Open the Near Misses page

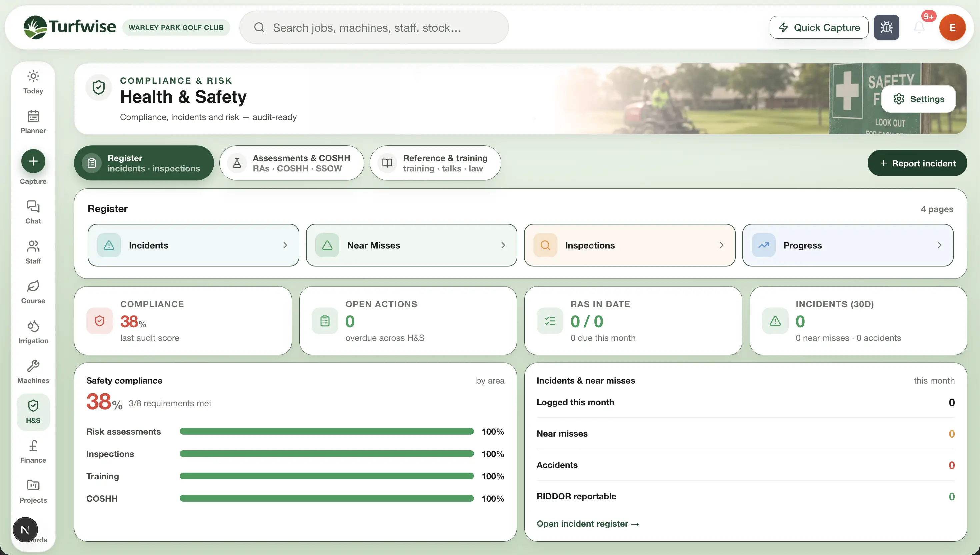coord(411,245)
